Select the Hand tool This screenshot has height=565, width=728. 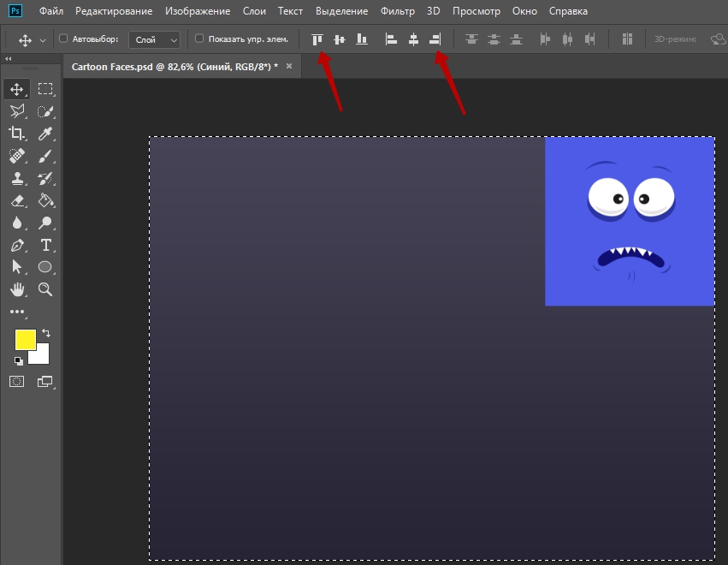[17, 289]
